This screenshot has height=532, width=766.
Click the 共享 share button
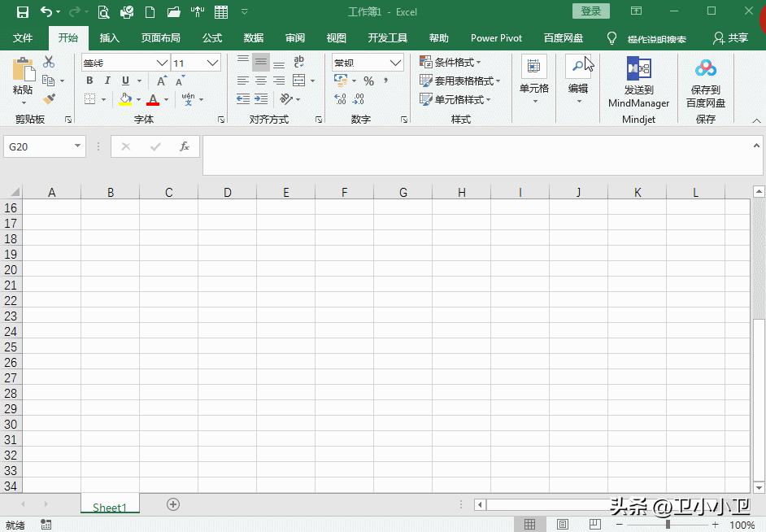click(731, 38)
